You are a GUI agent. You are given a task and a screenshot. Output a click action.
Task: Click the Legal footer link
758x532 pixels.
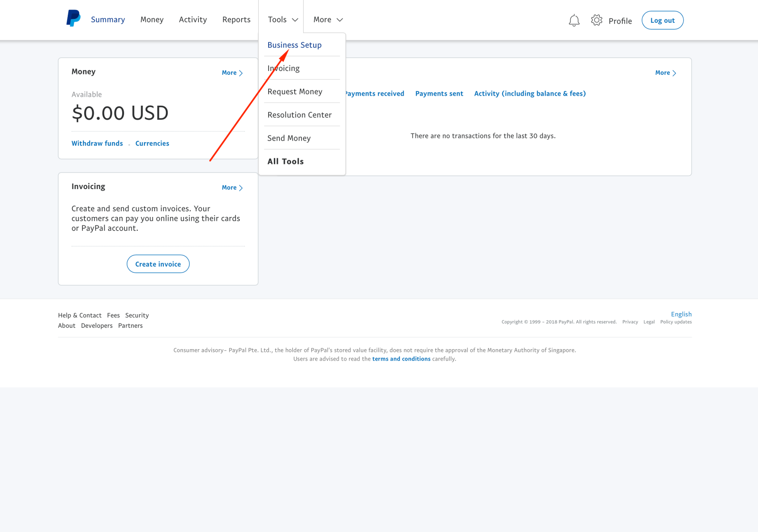click(x=649, y=322)
